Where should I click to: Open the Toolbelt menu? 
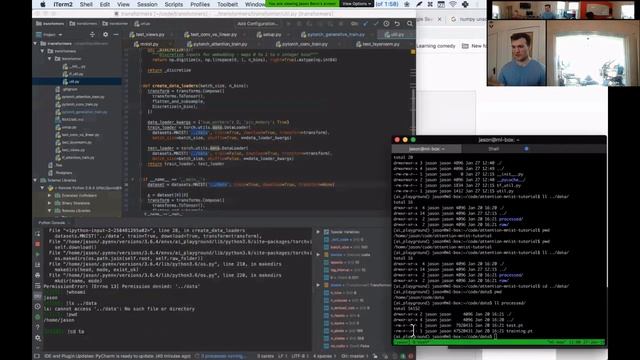227,4
